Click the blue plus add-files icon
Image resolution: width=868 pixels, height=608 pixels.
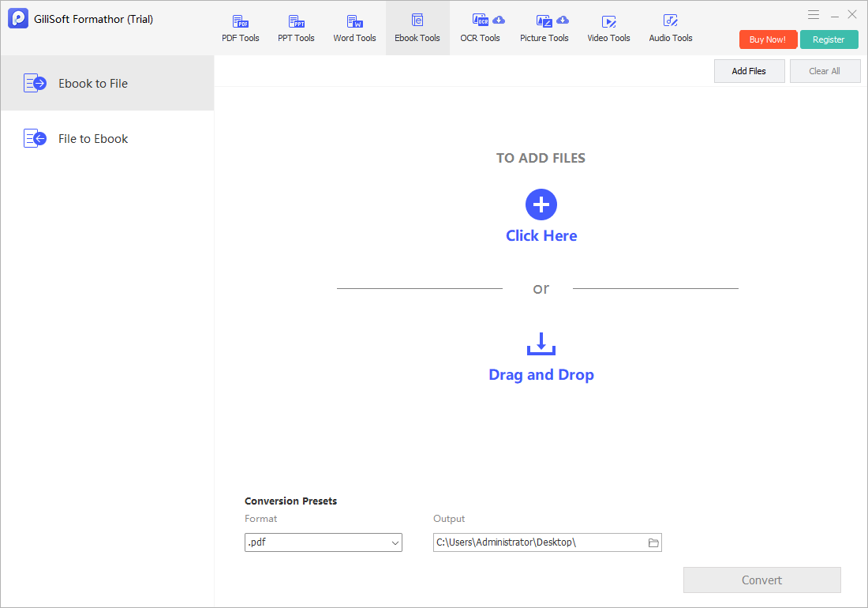tap(541, 205)
